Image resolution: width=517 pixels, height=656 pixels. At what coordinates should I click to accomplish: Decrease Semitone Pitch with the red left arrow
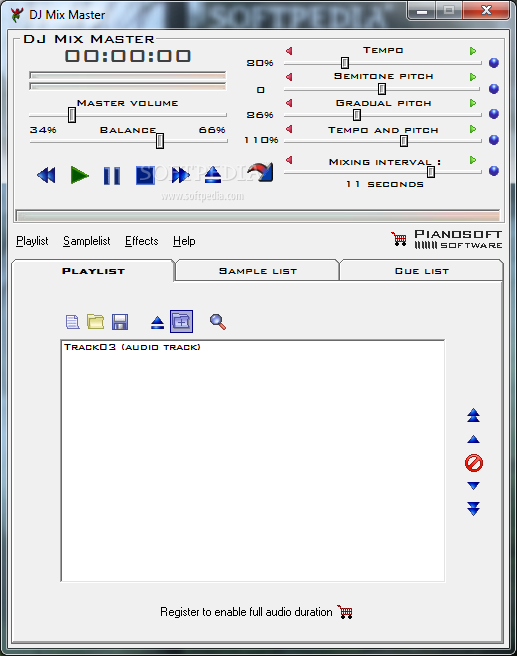click(x=289, y=77)
